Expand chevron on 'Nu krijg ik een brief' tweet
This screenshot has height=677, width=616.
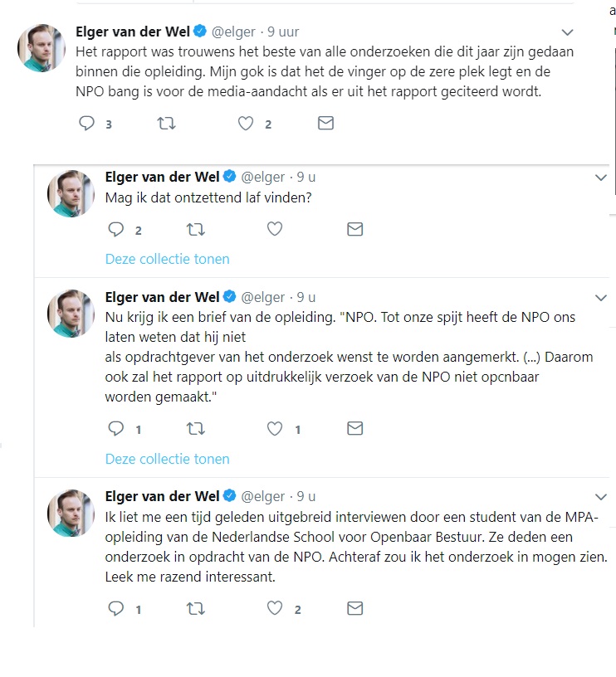point(601,298)
